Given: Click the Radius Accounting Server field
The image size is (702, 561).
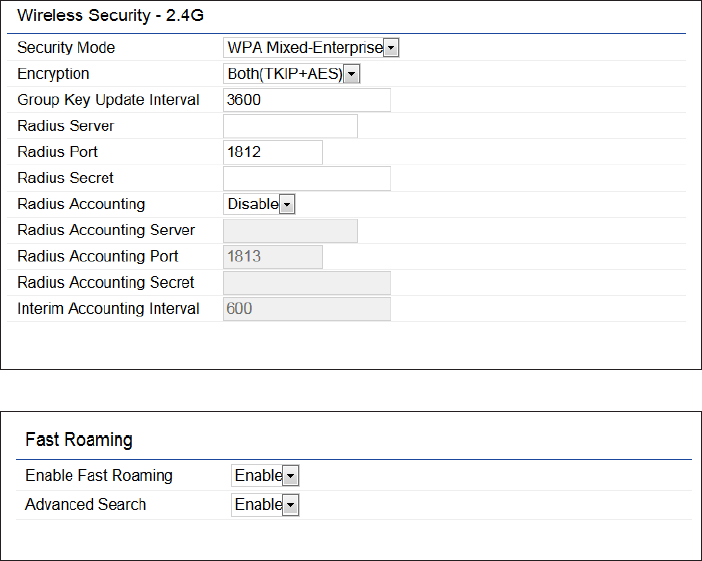Looking at the screenshot, I should click(x=290, y=230).
